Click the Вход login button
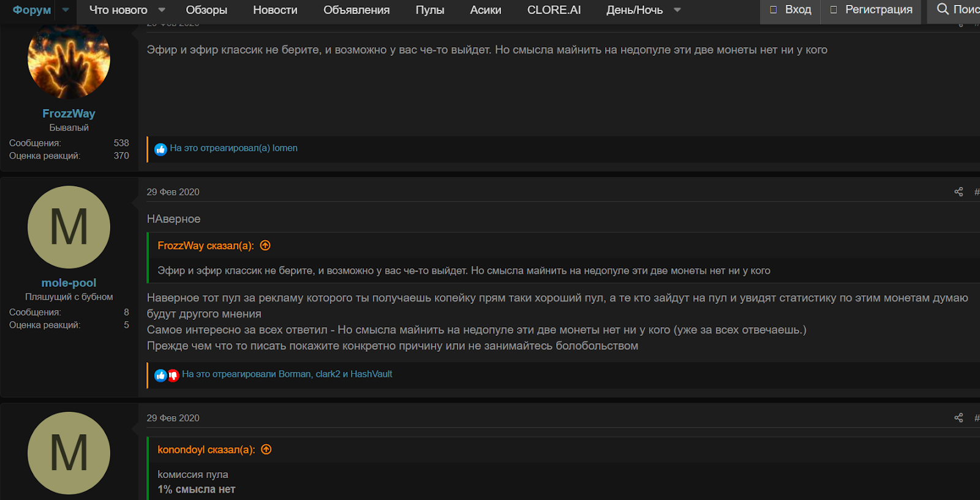 point(790,10)
